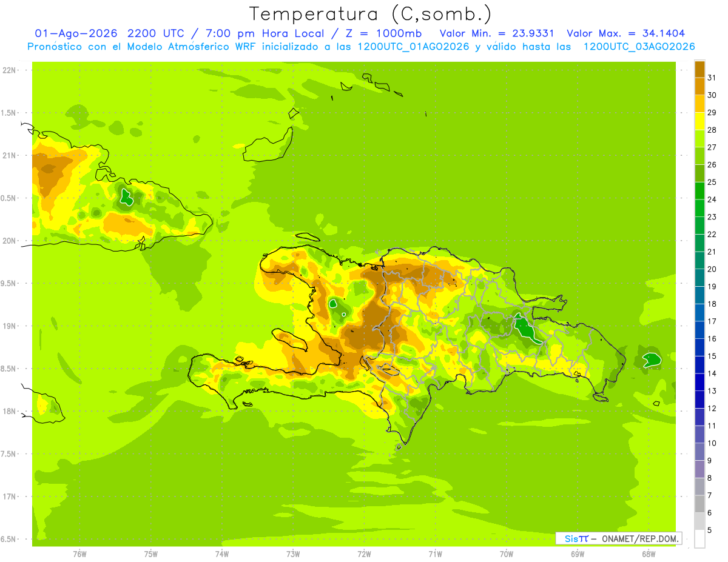728x562 pixels.
Task: Select the date text "01-Ago-2026"
Action: point(75,33)
